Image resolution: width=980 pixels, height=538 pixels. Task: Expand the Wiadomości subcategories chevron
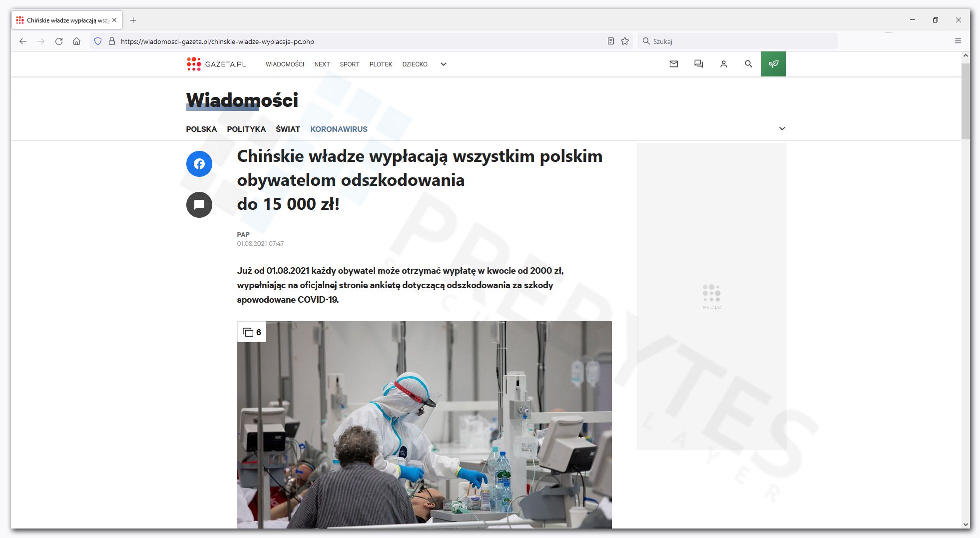pos(782,128)
